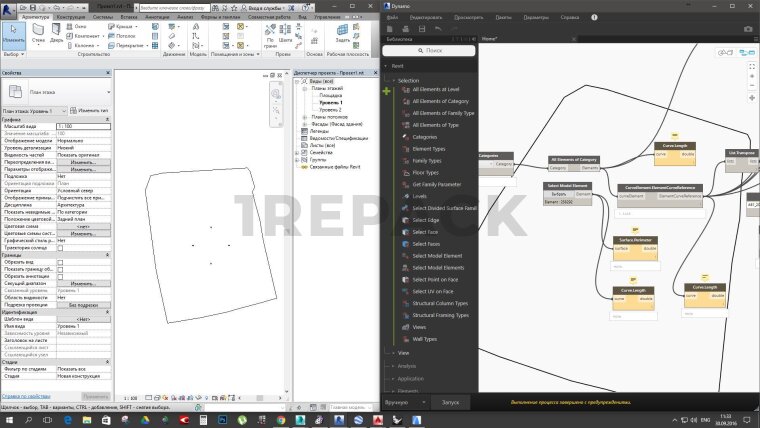Expand the 'Планы потолков' tree node
760x428 pixels.
[x=306, y=115]
